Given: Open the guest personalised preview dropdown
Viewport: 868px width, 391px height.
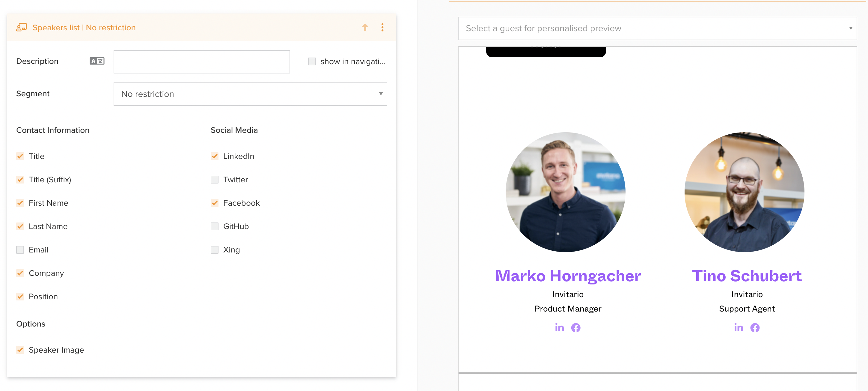Looking at the screenshot, I should point(657,28).
